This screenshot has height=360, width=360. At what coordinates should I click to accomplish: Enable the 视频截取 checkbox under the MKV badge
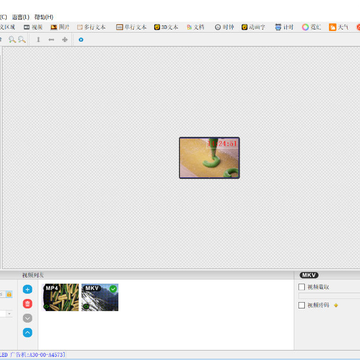(x=302, y=287)
